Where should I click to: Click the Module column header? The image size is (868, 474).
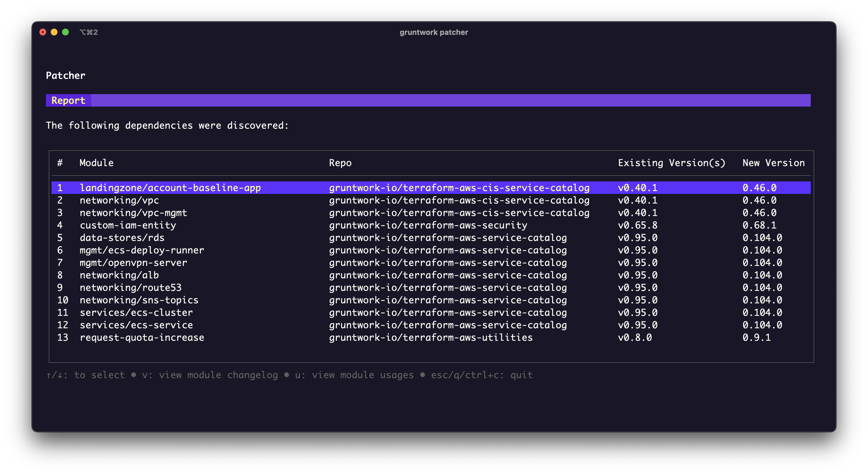pos(96,163)
